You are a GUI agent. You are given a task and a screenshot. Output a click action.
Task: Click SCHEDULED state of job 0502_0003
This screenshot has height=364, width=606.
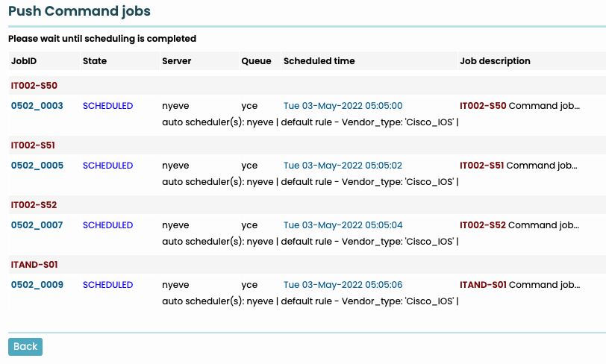[x=107, y=106]
